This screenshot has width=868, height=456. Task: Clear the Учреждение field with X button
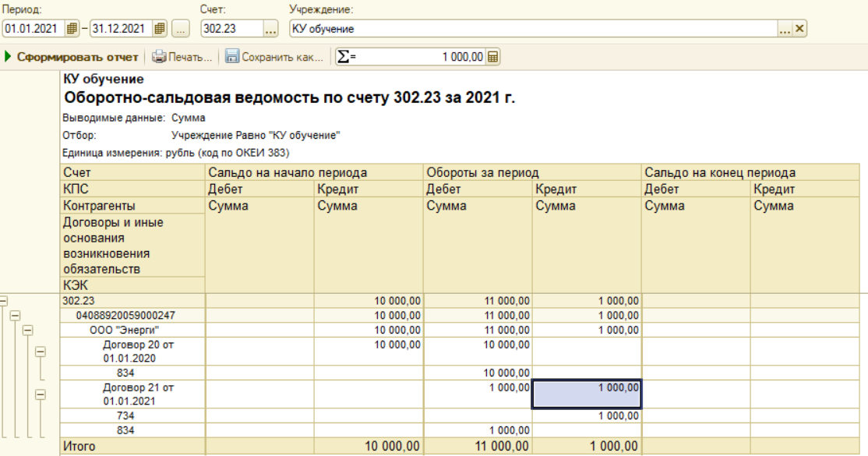tap(799, 29)
